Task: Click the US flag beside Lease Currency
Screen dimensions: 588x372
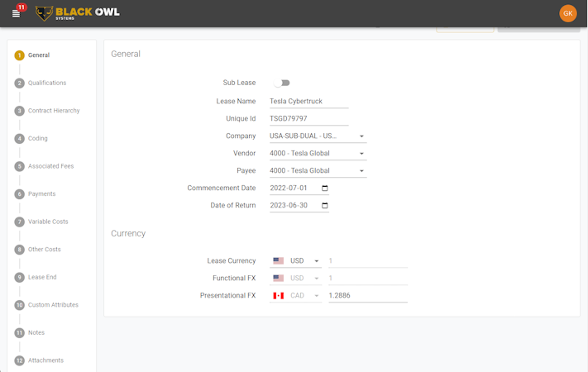Action: point(278,260)
